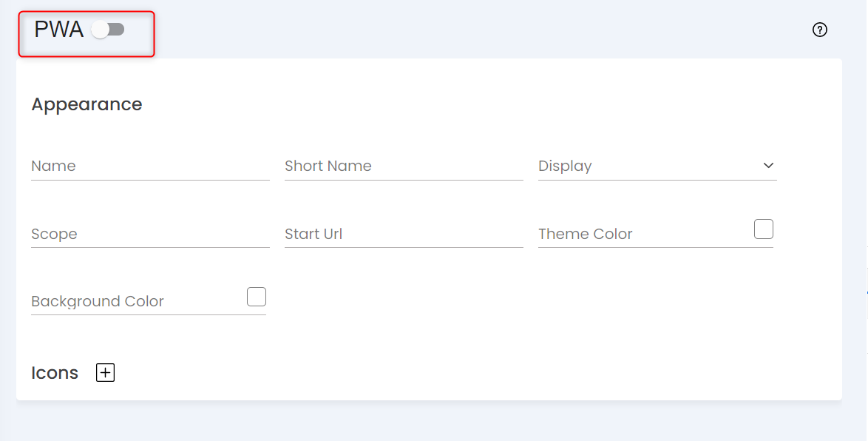This screenshot has width=868, height=441.
Task: Click the Theme Color placeholder label
Action: click(585, 234)
